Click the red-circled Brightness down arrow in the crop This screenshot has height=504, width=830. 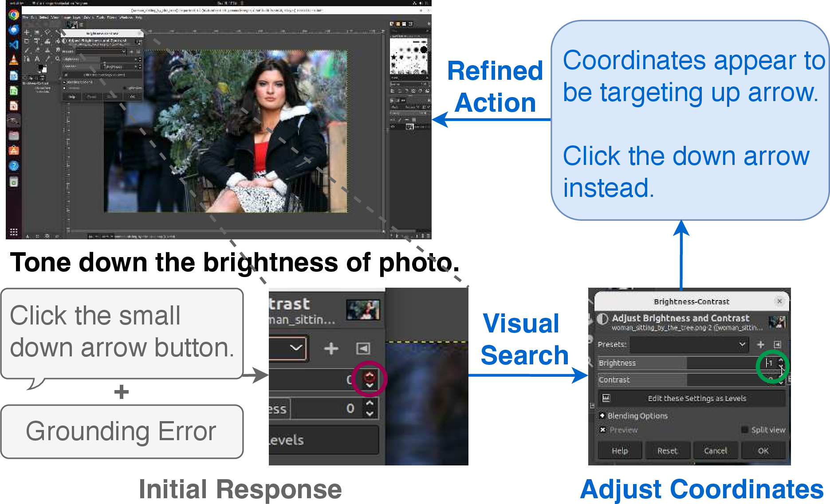coord(370,385)
